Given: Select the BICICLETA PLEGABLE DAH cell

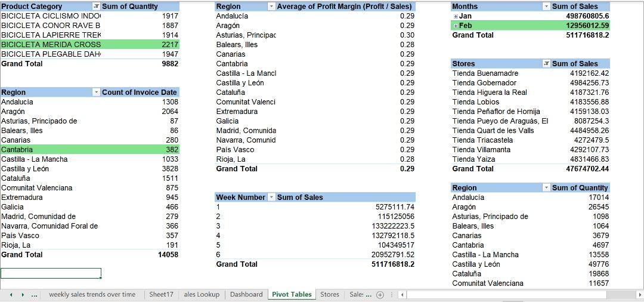Looking at the screenshot, I should [x=51, y=54].
